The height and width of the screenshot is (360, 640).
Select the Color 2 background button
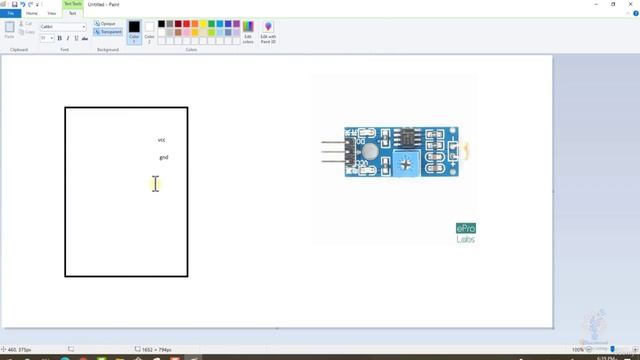click(x=149, y=32)
